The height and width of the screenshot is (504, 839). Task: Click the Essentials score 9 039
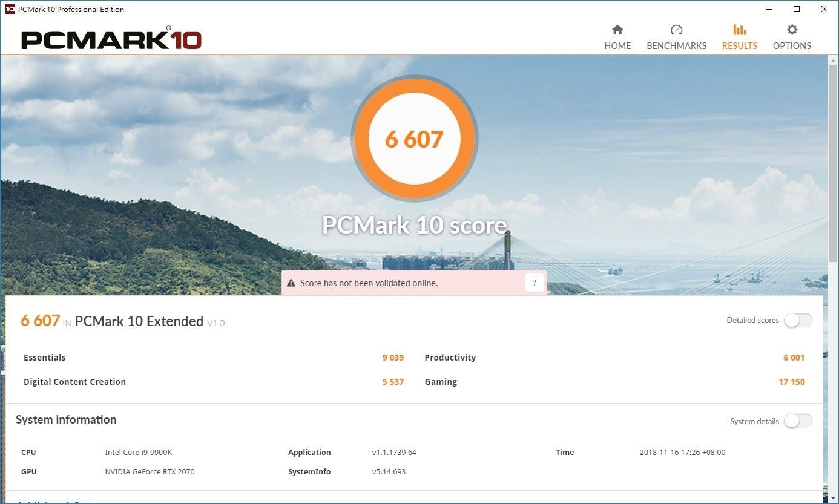(x=393, y=358)
